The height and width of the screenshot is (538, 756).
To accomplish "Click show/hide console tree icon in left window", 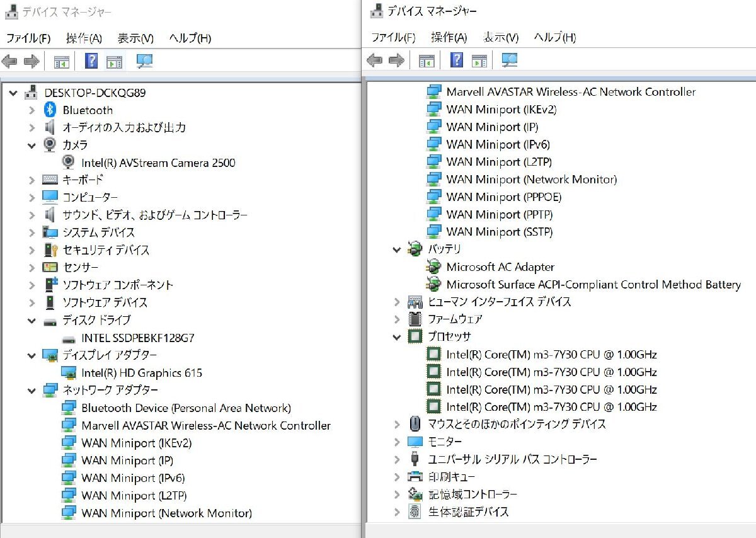I will coord(61,61).
